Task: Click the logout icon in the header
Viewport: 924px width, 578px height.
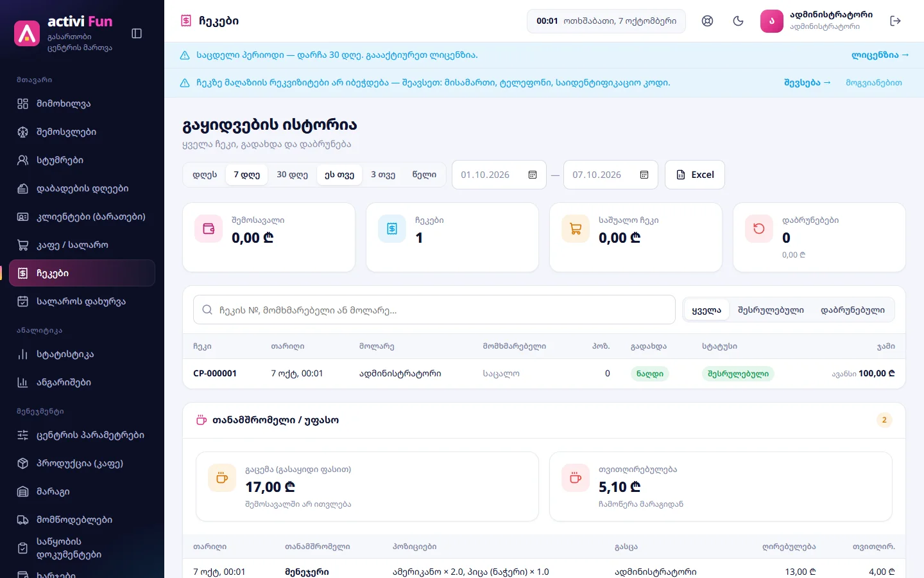Action: pyautogui.click(x=896, y=21)
